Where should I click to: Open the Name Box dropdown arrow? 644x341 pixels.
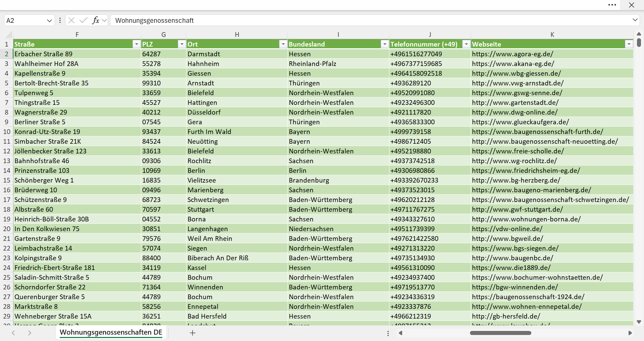click(49, 20)
